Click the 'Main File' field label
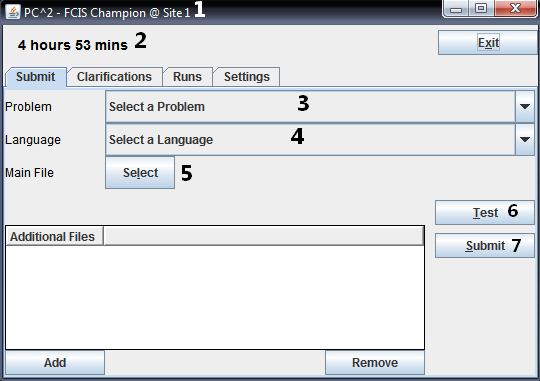 pos(29,173)
